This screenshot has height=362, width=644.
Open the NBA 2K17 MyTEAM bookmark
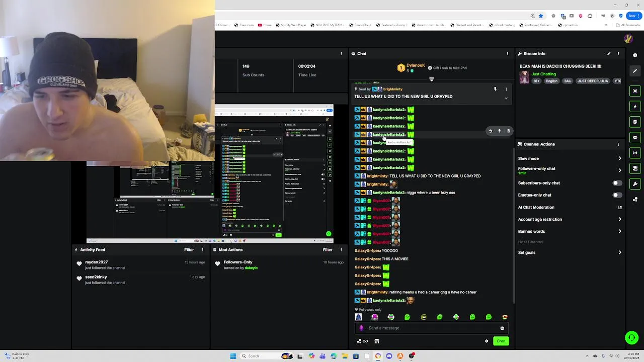pos(327,25)
